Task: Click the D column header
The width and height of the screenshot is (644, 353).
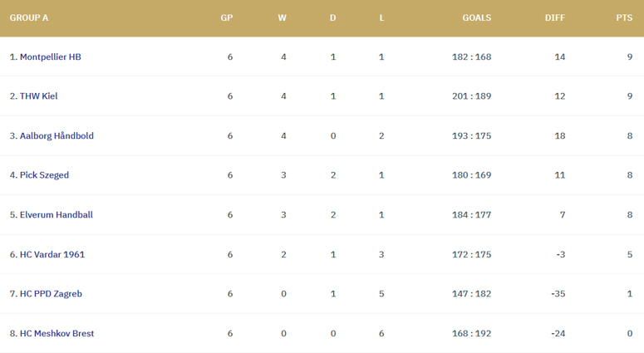Action: coord(332,17)
